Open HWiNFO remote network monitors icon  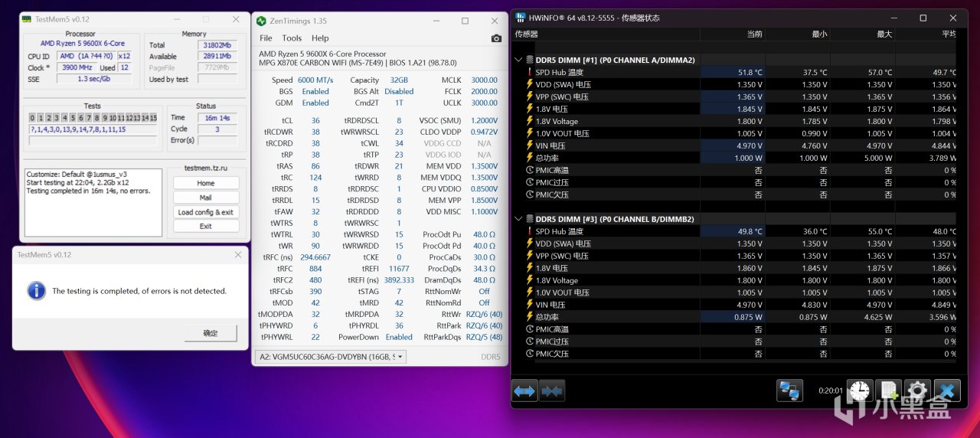click(789, 391)
